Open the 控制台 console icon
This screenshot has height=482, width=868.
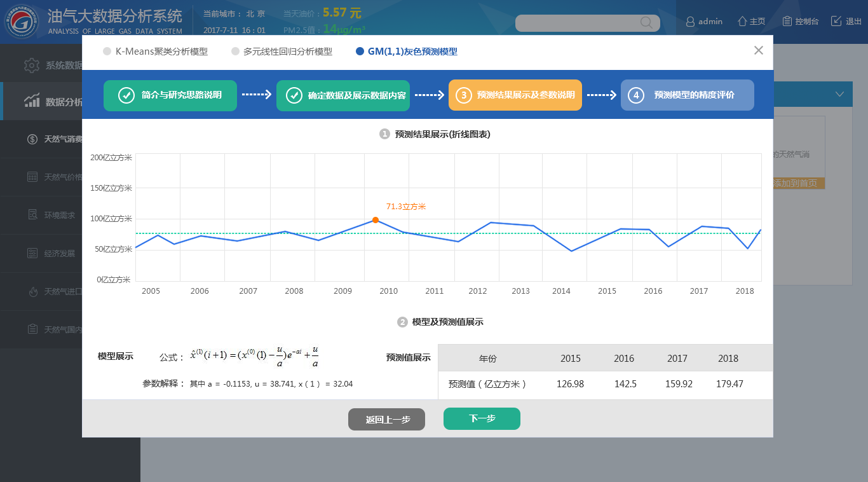coord(787,21)
